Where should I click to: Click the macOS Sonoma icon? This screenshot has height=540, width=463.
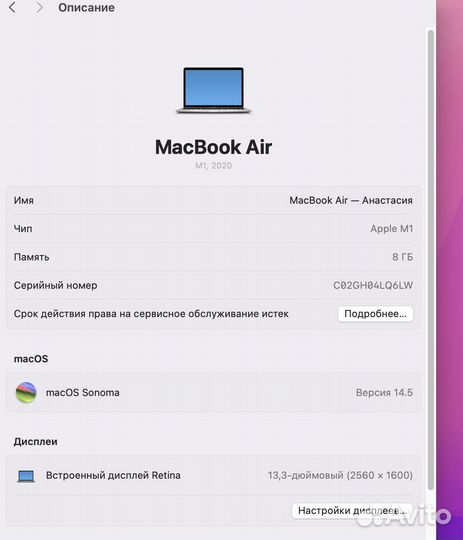(26, 393)
